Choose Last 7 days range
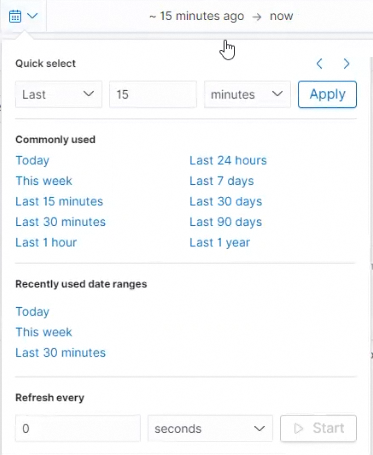The width and height of the screenshot is (373, 455). (x=222, y=181)
